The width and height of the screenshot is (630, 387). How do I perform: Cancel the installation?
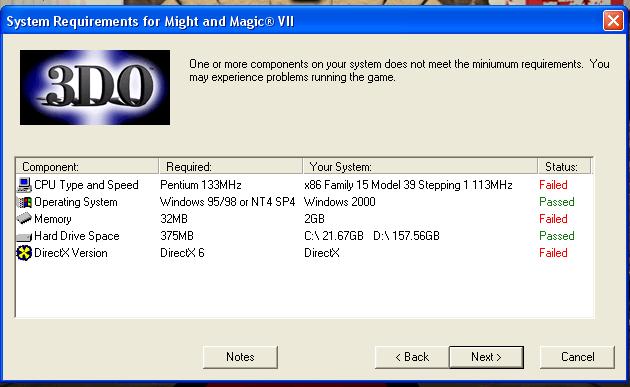click(x=577, y=357)
